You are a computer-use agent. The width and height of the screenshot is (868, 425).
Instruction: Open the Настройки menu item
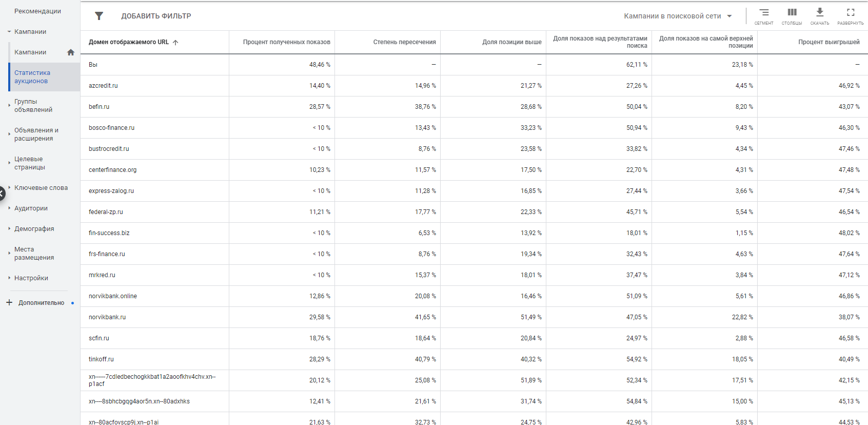[x=31, y=278]
